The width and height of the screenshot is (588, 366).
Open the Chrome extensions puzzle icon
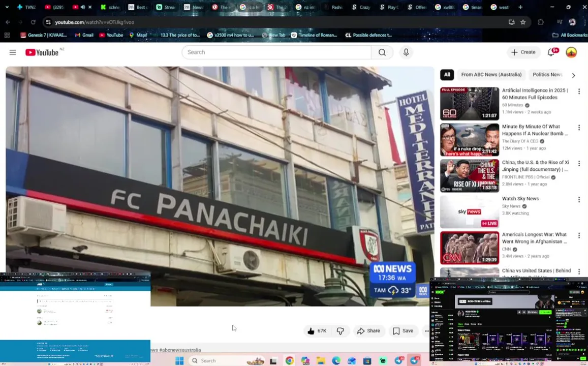coord(540,22)
